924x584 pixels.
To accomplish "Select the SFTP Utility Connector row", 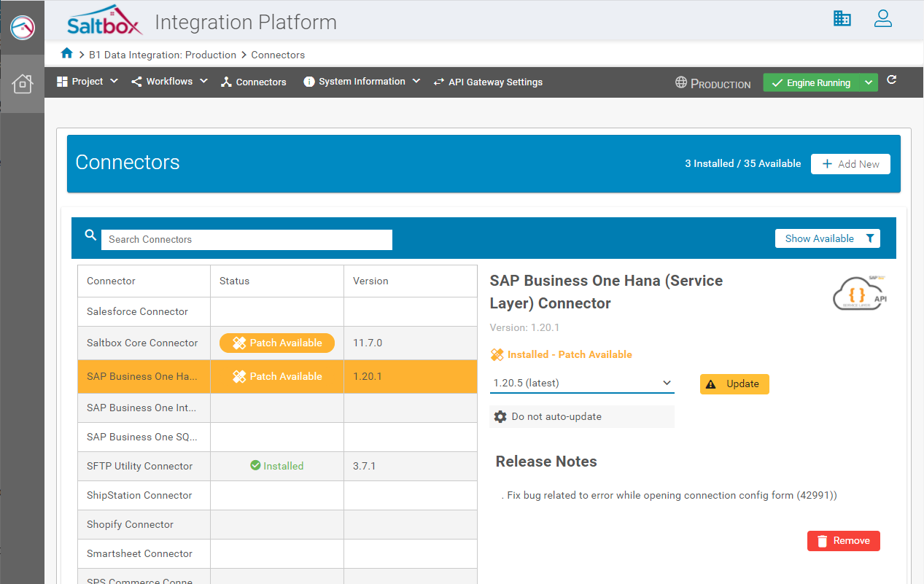I will (277, 467).
